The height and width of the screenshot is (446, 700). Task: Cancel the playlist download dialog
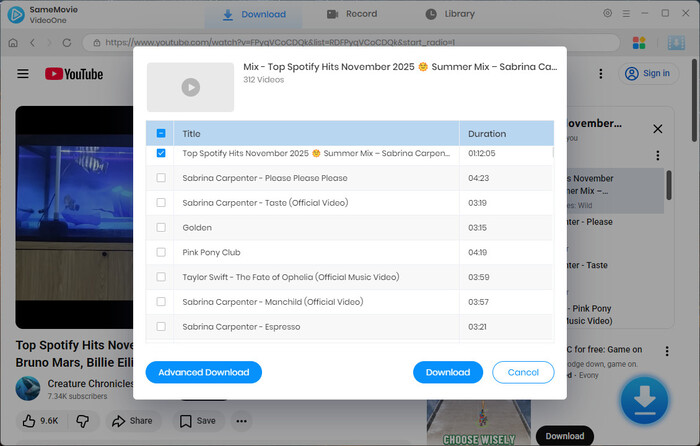(x=523, y=372)
